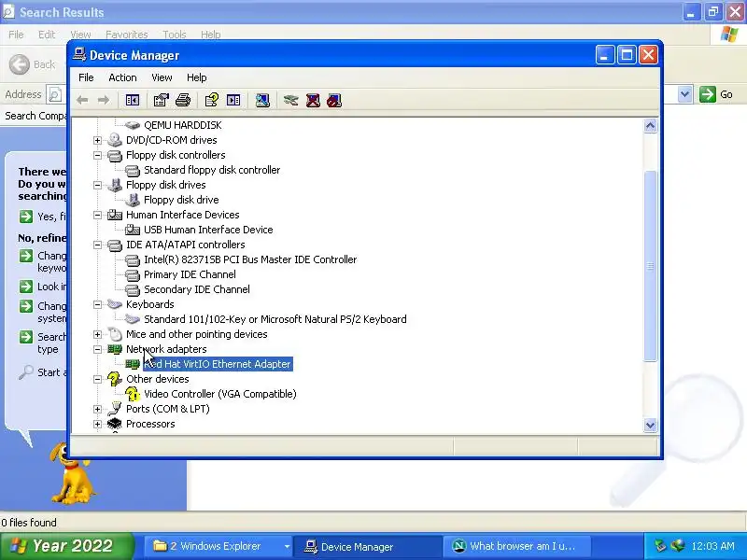This screenshot has height=560, width=747.
Task: Click the Print toolbar icon
Action: [183, 100]
